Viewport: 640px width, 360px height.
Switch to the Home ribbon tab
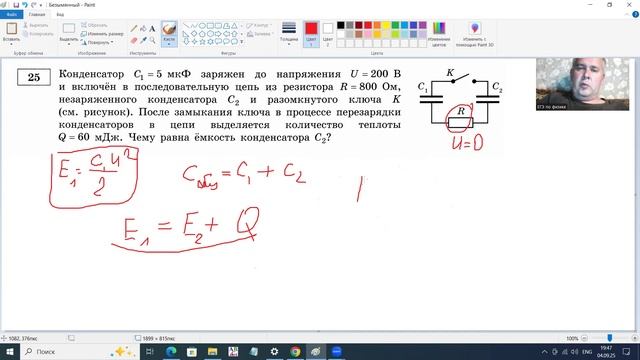click(x=37, y=15)
